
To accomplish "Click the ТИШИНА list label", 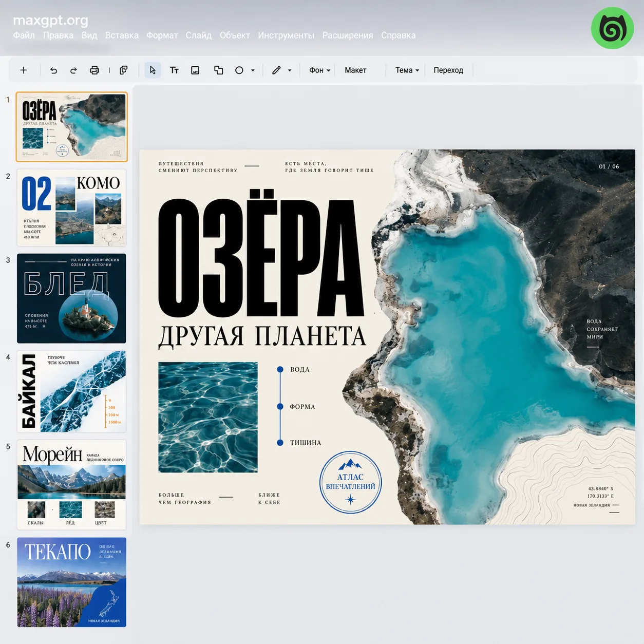I will click(306, 443).
